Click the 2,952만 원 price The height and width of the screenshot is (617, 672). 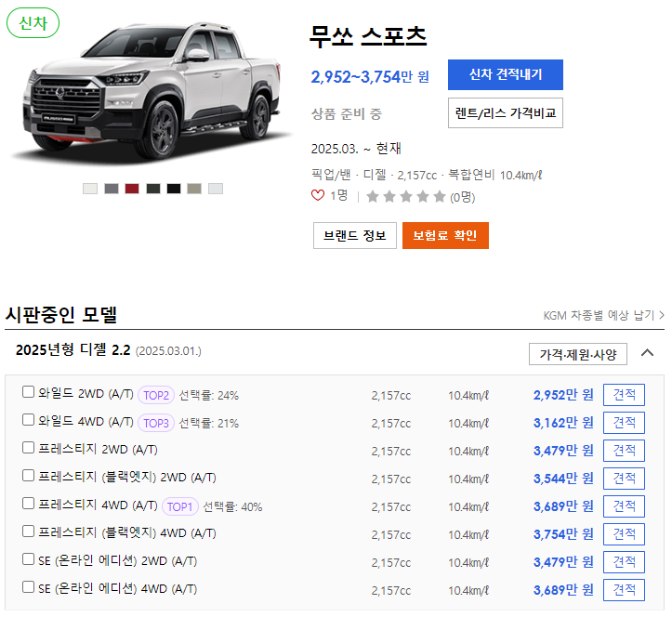pyautogui.click(x=563, y=395)
